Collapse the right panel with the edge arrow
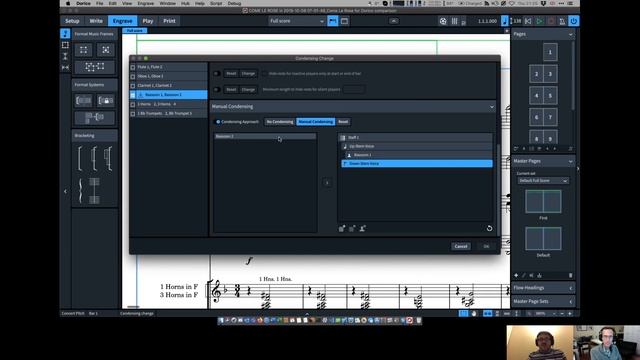This screenshot has width=640, height=360. click(x=578, y=169)
